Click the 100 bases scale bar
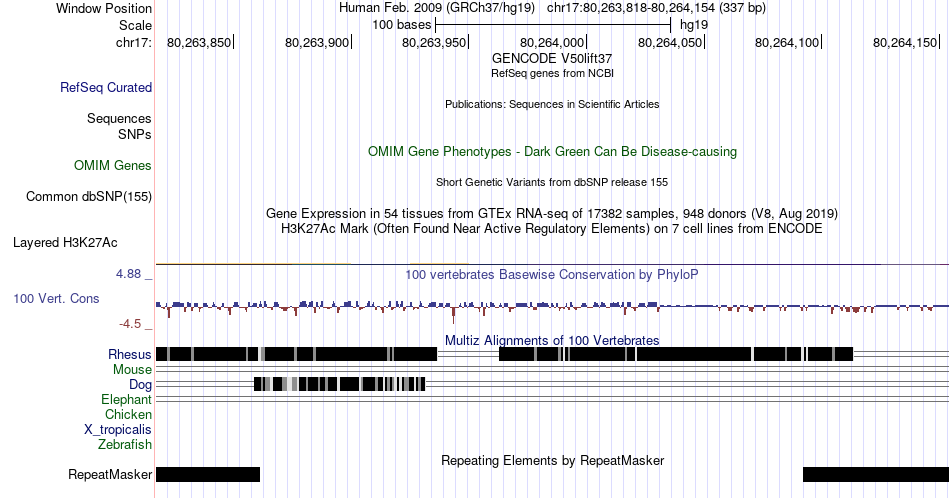 point(553,25)
